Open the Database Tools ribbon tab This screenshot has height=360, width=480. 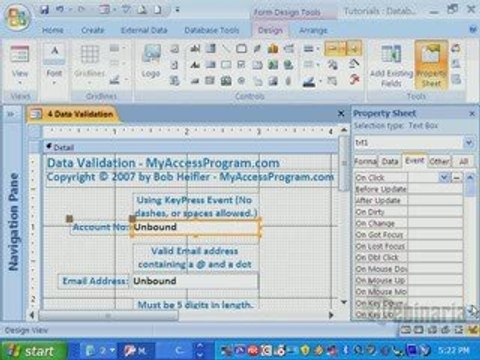tap(212, 30)
